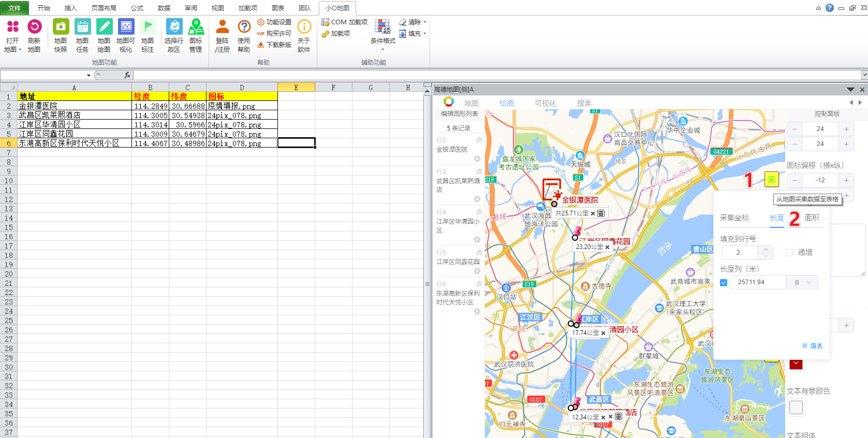Expand the formula bar

point(864,75)
